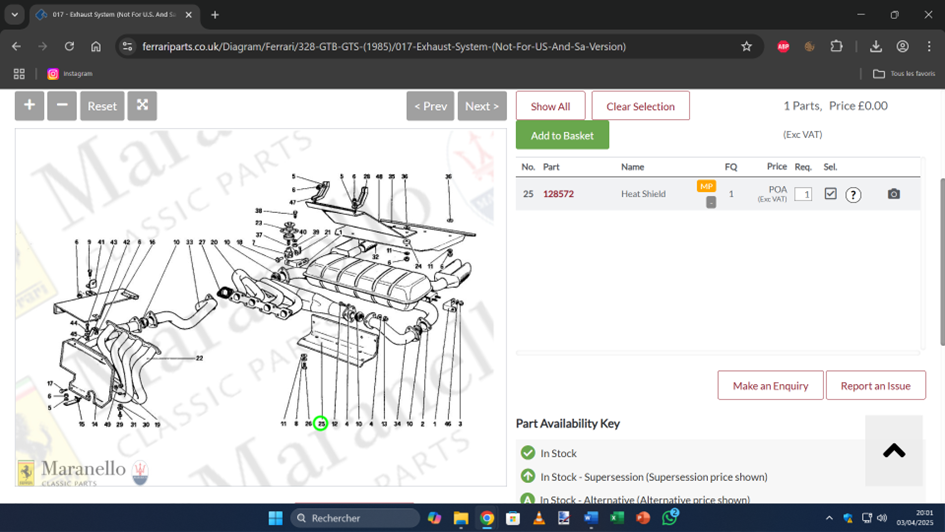This screenshot has width=945, height=532.
Task: View site information icon in address bar
Action: [x=127, y=46]
